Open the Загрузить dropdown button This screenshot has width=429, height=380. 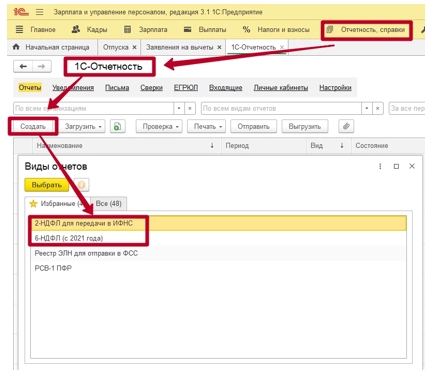(82, 127)
